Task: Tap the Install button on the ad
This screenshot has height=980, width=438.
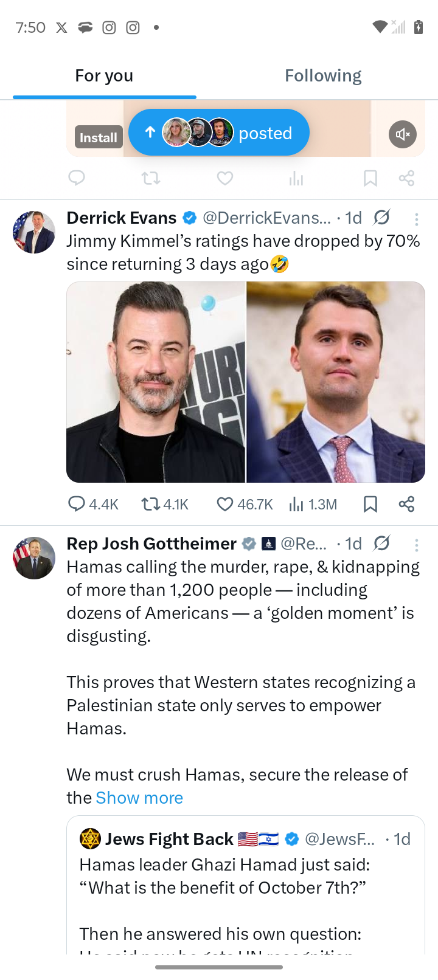Action: [x=98, y=137]
